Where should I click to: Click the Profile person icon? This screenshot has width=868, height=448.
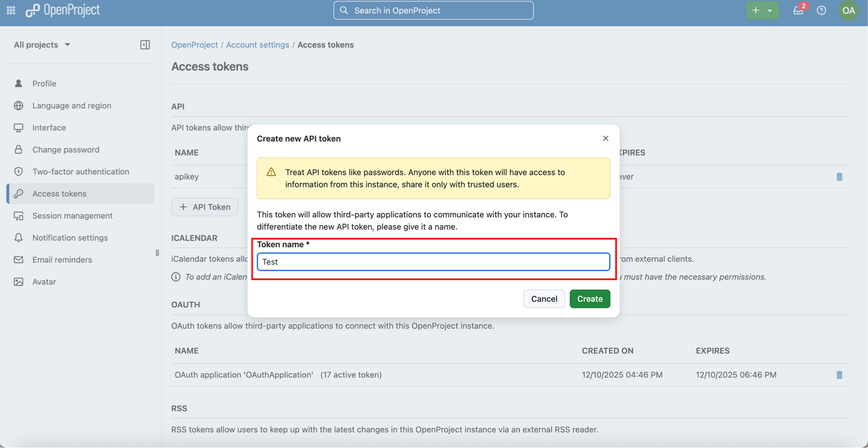(18, 83)
